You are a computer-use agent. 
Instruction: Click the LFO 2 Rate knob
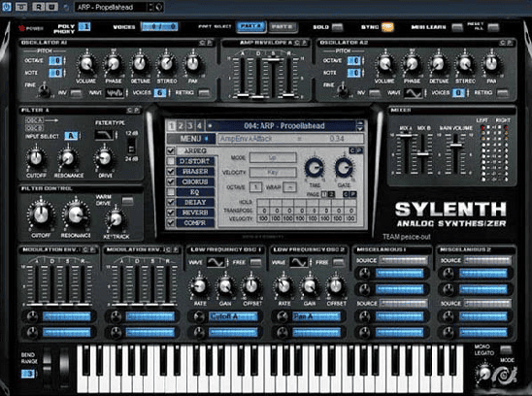coord(283,286)
